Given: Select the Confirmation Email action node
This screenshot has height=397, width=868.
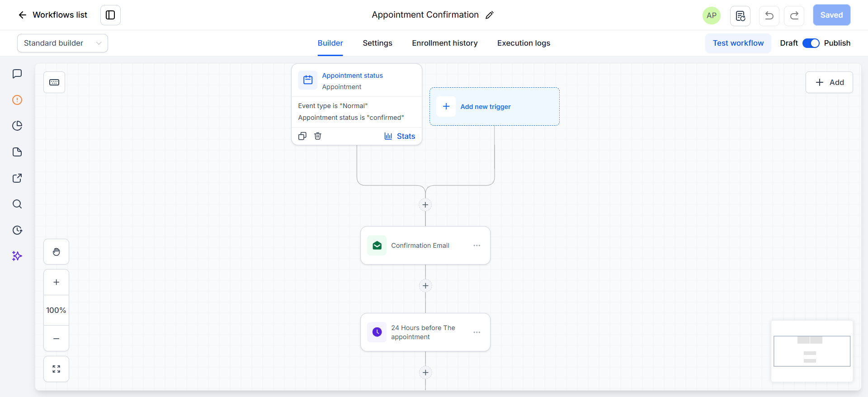Looking at the screenshot, I should pyautogui.click(x=425, y=246).
